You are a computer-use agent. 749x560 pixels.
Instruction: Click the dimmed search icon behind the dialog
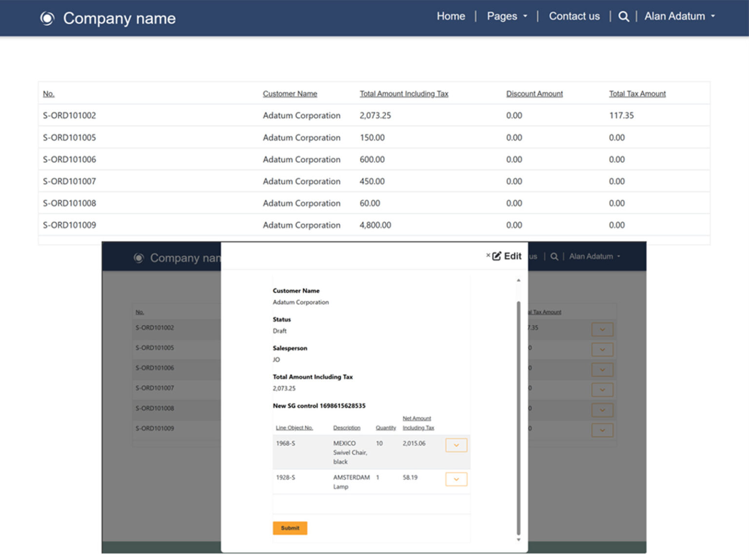[x=554, y=256]
